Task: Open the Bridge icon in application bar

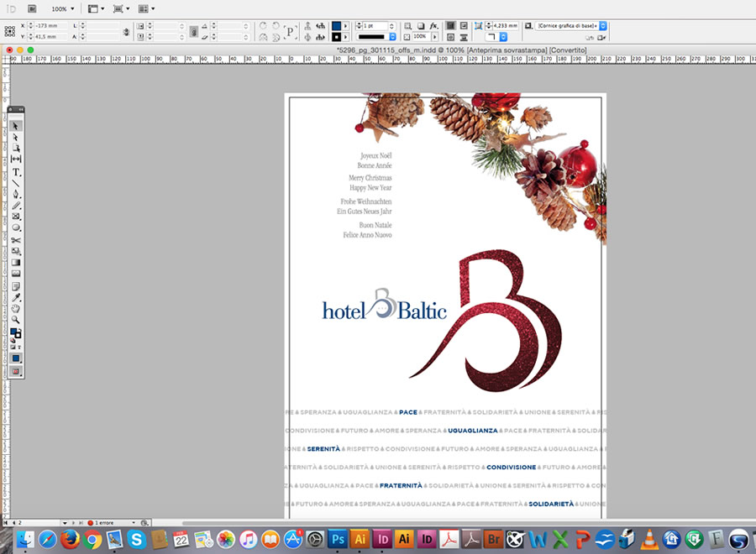Action: 32,8
